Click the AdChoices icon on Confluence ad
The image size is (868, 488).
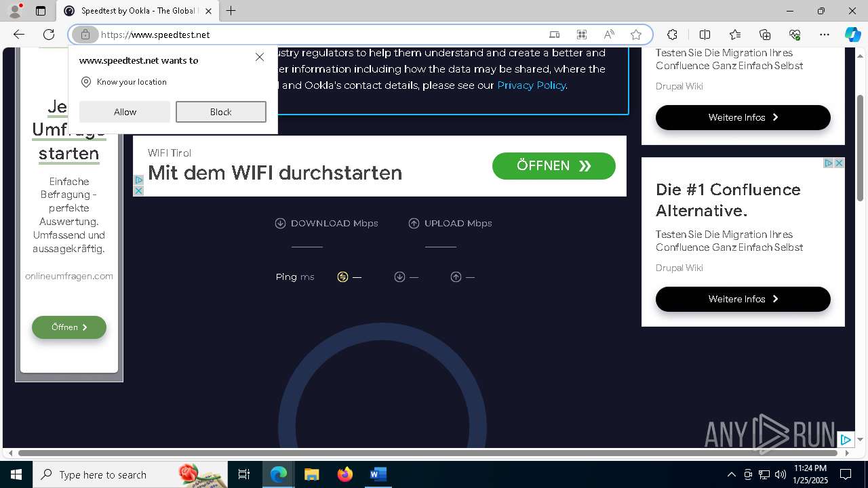(x=828, y=163)
